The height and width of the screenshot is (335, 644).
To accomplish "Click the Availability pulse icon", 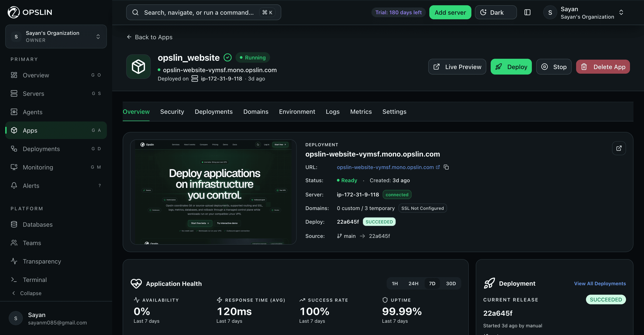I will coord(137,300).
